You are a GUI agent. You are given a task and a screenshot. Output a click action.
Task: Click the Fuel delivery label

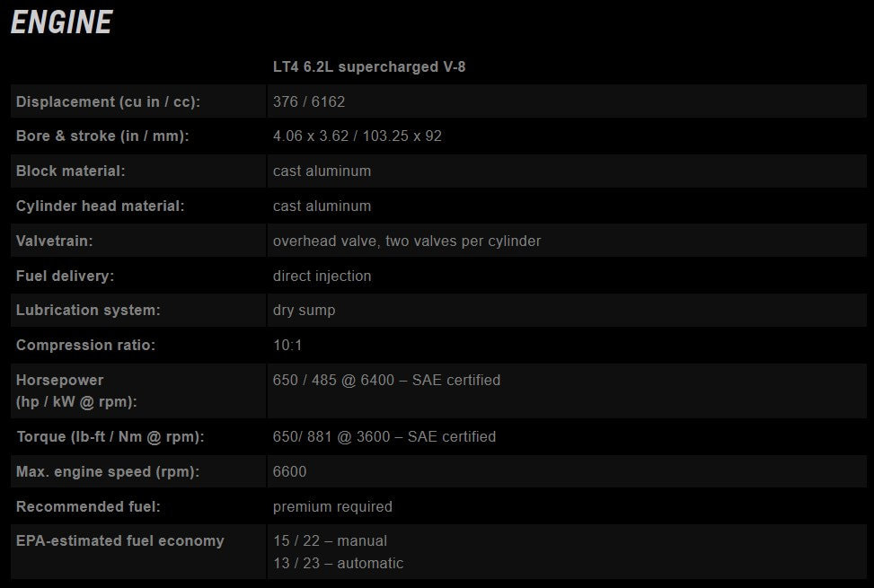pos(66,276)
